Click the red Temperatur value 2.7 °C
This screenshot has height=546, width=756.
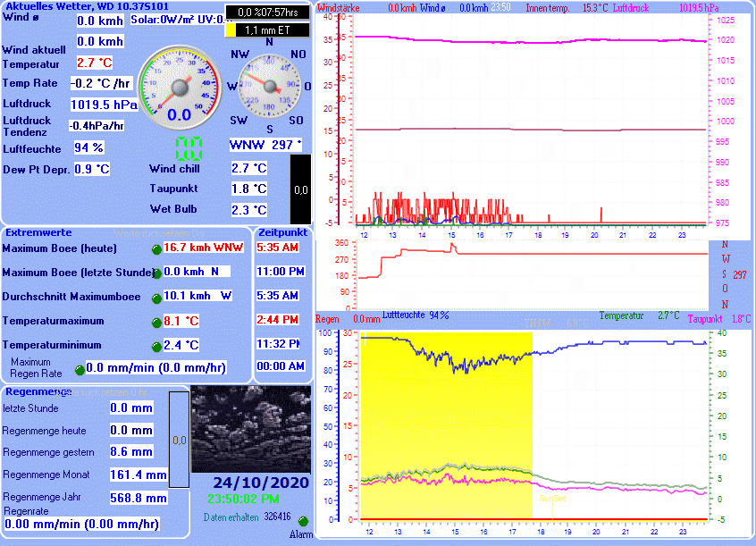tap(94, 63)
